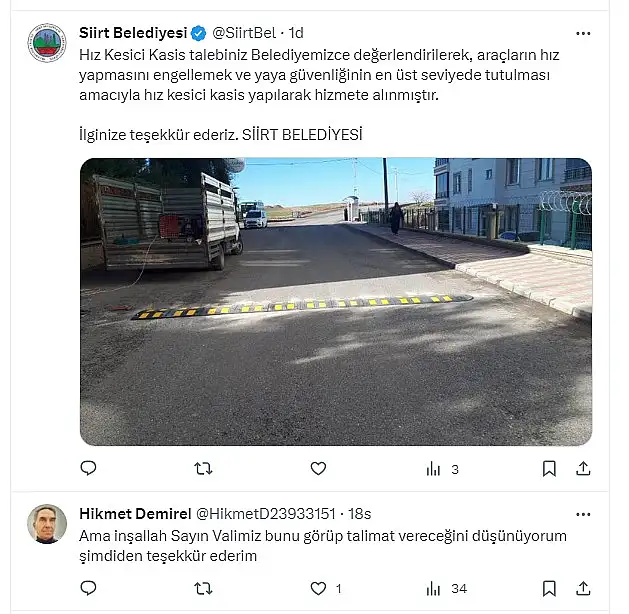629x614 pixels.
Task: Like the Siirt Belediyesi tweet
Action: [x=318, y=468]
